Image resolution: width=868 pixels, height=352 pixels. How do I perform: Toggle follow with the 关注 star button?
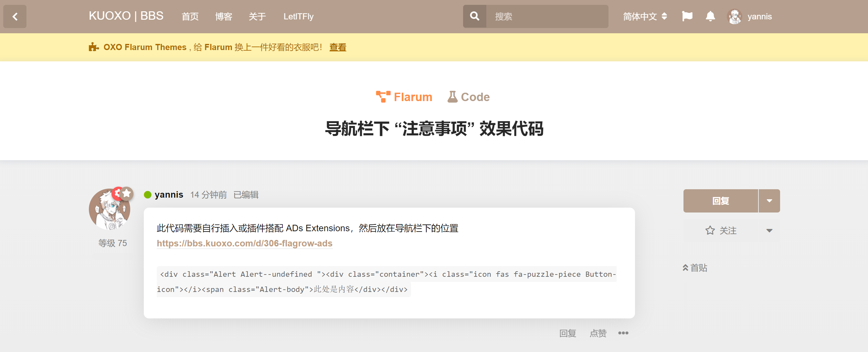coord(720,230)
